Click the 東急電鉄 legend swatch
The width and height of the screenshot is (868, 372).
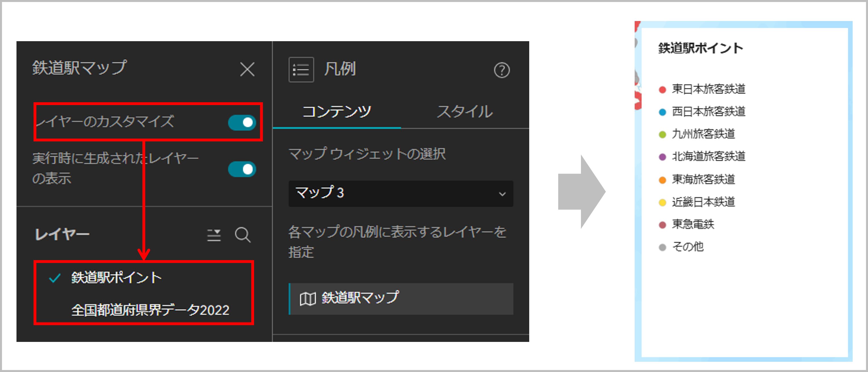tap(662, 225)
